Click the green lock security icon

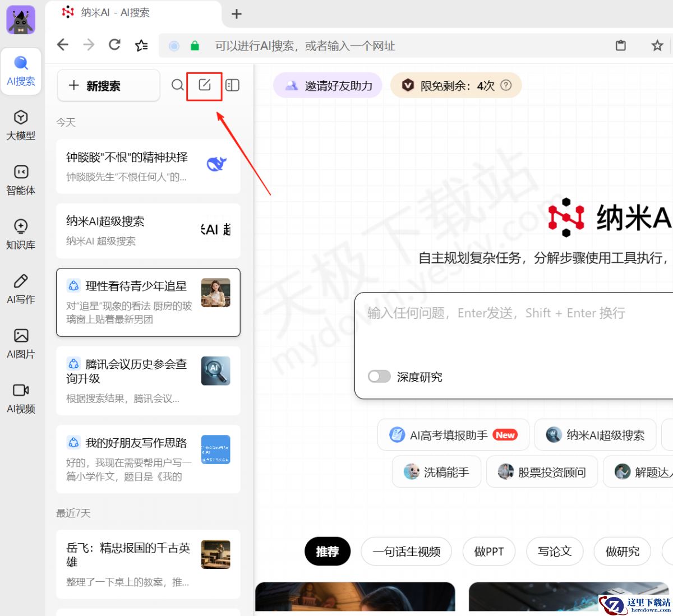pyautogui.click(x=195, y=46)
